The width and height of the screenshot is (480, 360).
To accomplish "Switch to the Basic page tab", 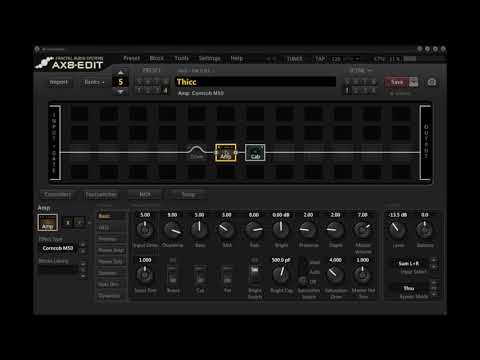I will tap(111, 216).
